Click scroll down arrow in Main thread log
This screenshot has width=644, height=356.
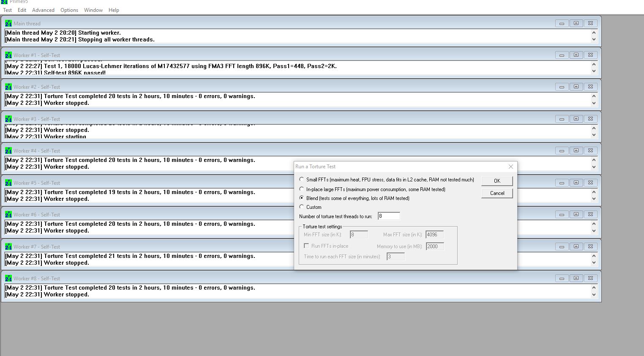[x=594, y=39]
